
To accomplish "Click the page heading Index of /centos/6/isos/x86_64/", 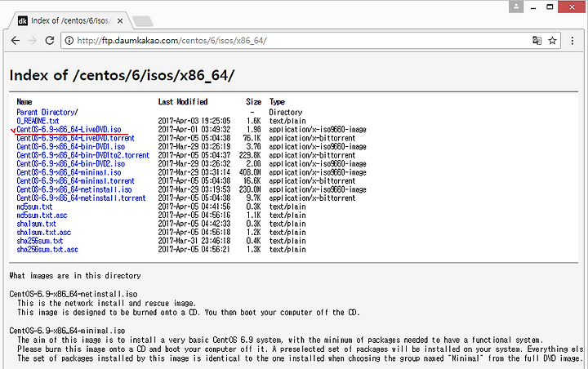I will tap(122, 75).
